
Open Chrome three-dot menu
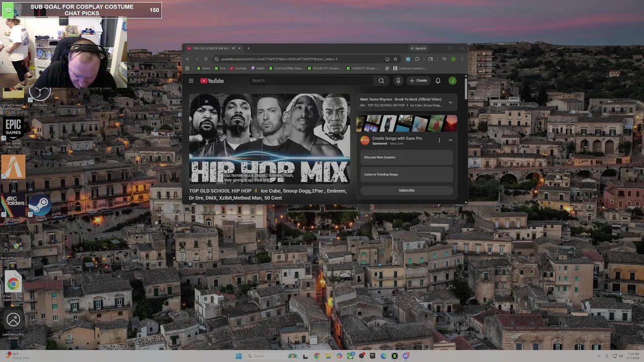[x=462, y=59]
